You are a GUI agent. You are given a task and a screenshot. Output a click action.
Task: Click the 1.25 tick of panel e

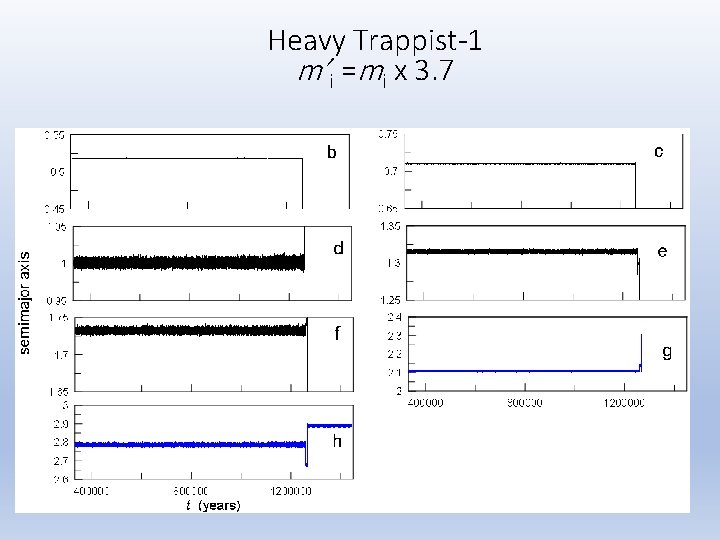point(390,300)
